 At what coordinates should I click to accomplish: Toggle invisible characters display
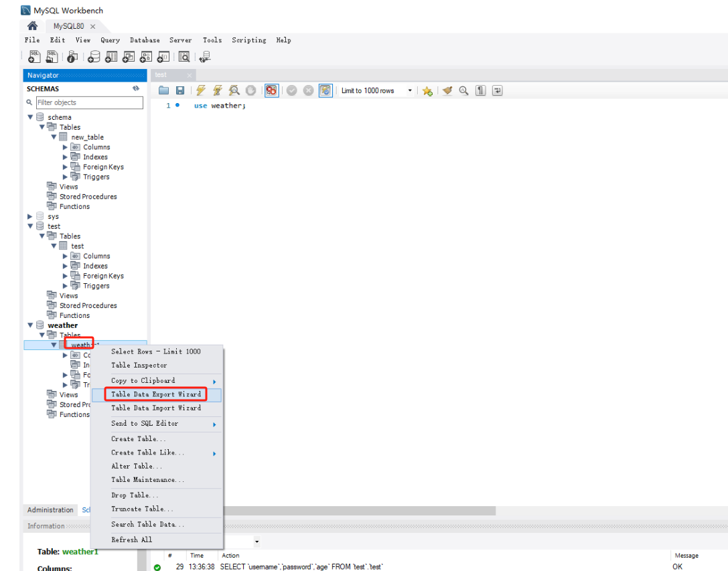coord(481,90)
